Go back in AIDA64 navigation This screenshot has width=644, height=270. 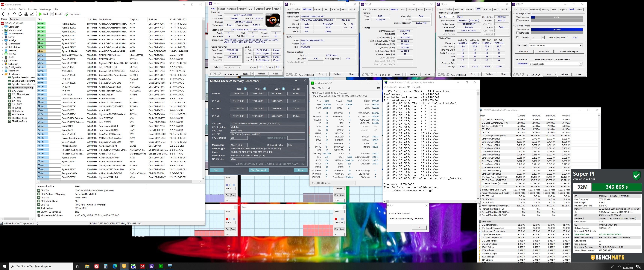click(3, 14)
